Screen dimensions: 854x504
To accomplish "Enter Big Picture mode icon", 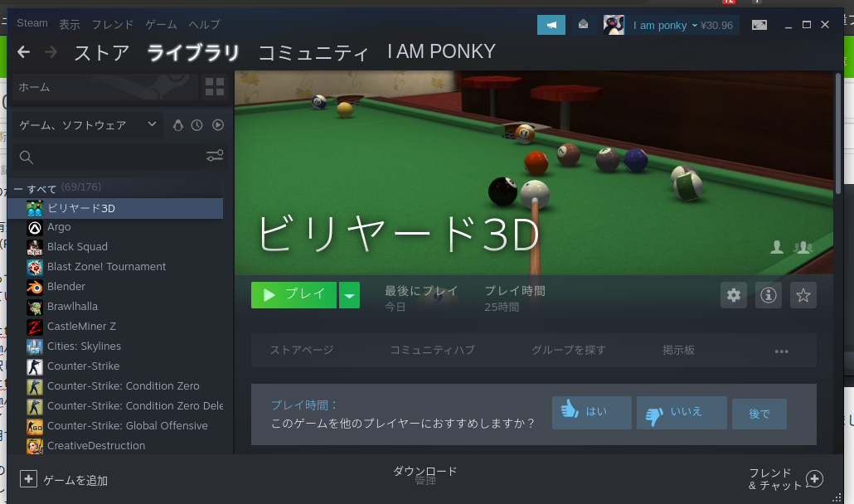I will [x=759, y=25].
